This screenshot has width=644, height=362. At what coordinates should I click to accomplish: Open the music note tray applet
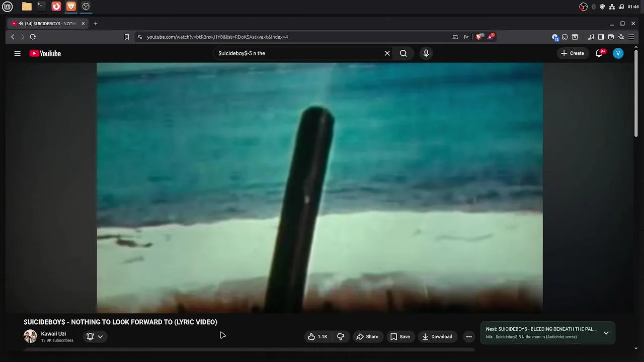[x=621, y=7]
